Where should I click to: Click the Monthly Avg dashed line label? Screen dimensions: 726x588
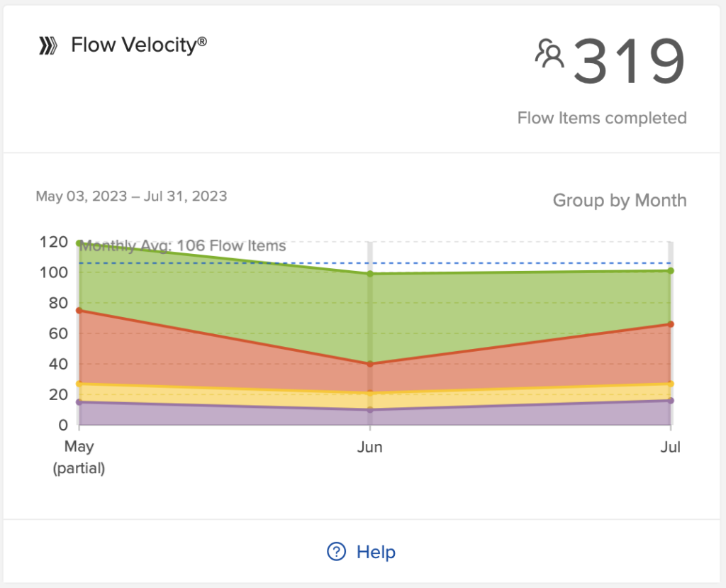pos(183,246)
